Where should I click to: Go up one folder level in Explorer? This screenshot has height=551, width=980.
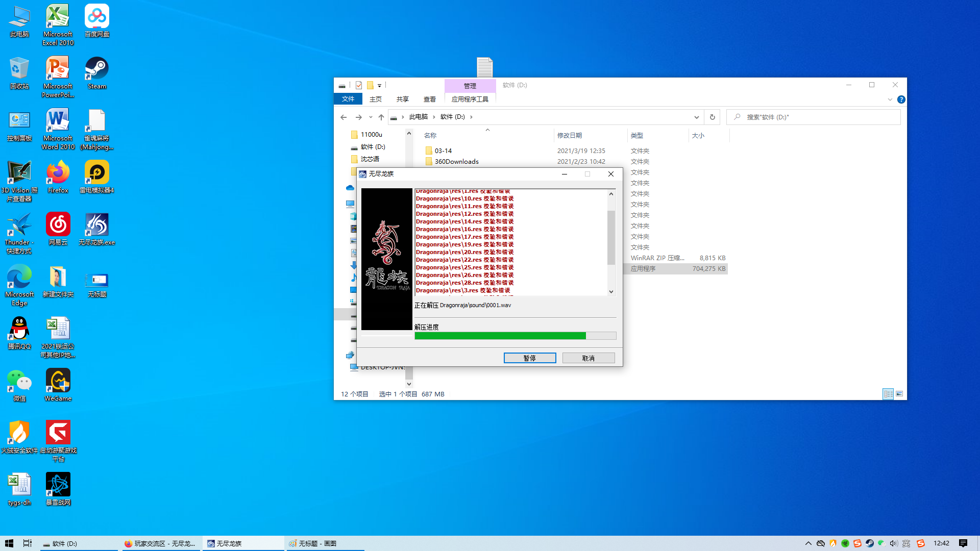click(381, 117)
